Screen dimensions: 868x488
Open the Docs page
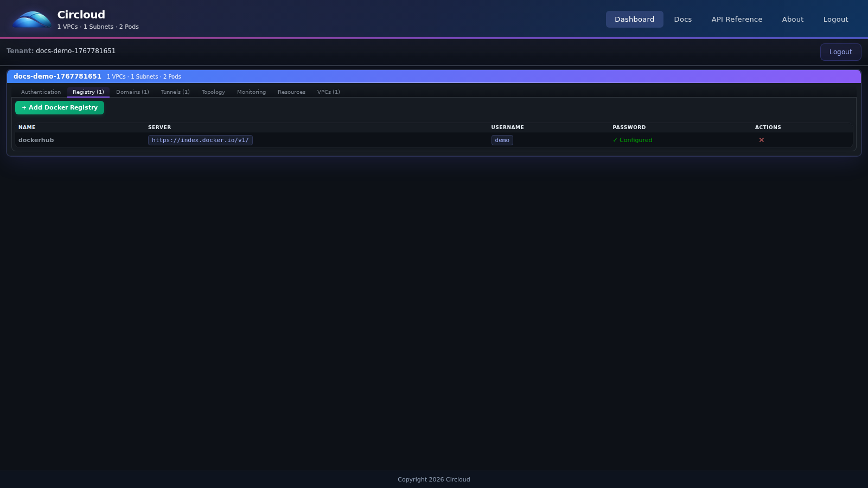[682, 19]
